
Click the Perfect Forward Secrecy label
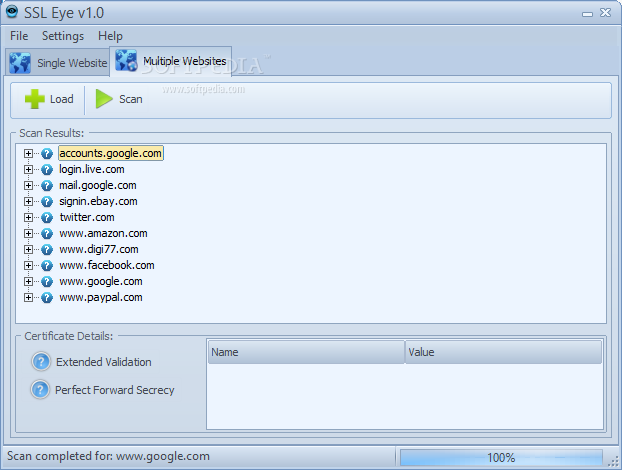115,390
